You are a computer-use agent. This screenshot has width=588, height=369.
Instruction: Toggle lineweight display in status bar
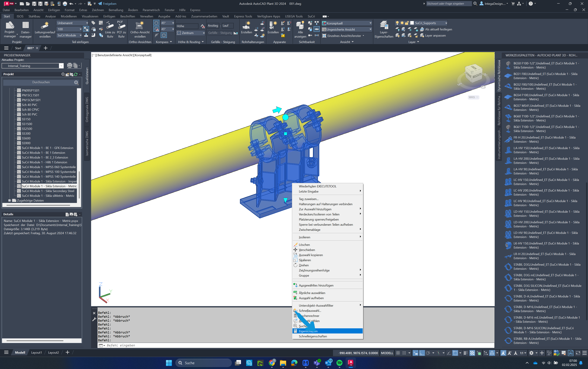pyautogui.click(x=466, y=353)
